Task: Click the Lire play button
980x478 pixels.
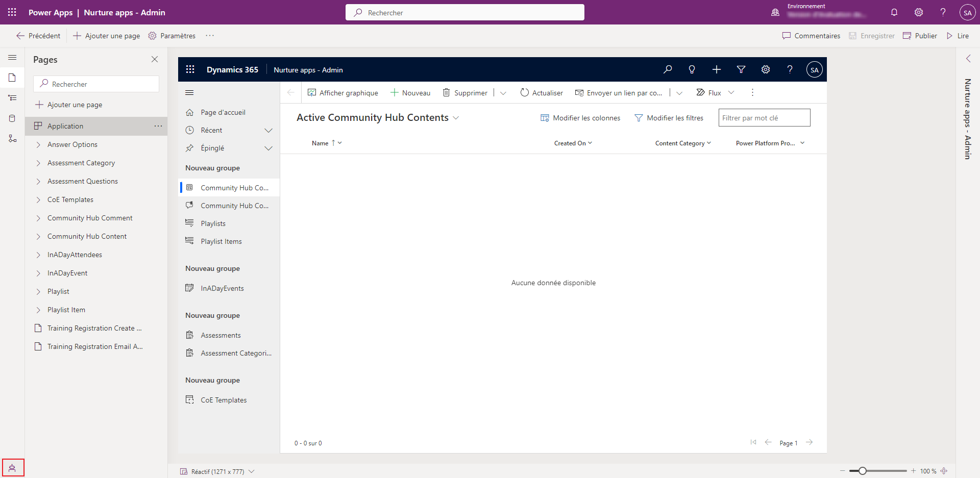Action: pos(958,36)
